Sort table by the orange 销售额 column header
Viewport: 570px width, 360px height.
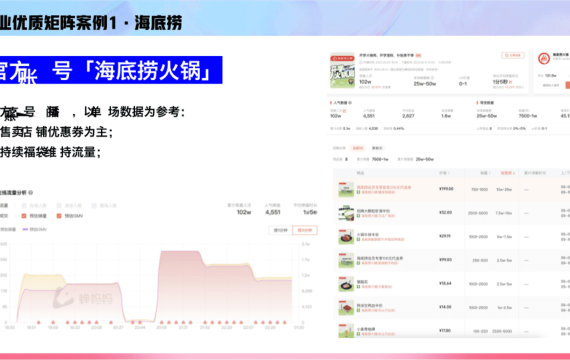(507, 173)
